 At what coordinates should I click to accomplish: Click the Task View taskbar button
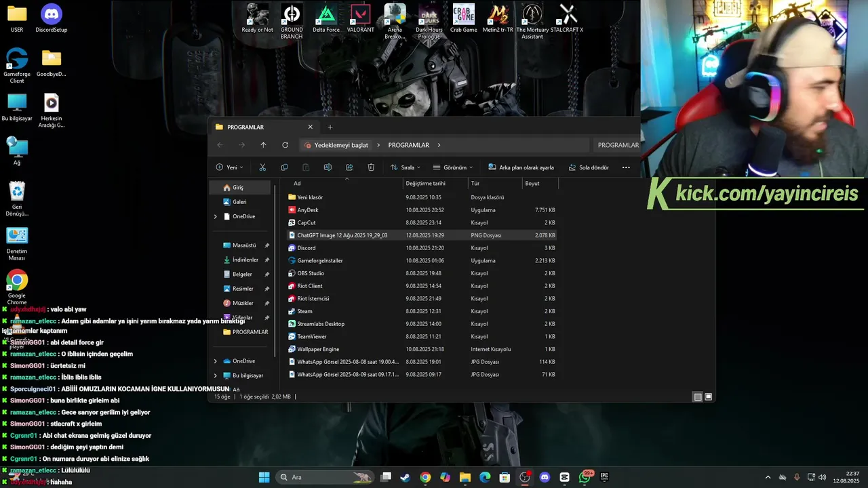[386, 477]
